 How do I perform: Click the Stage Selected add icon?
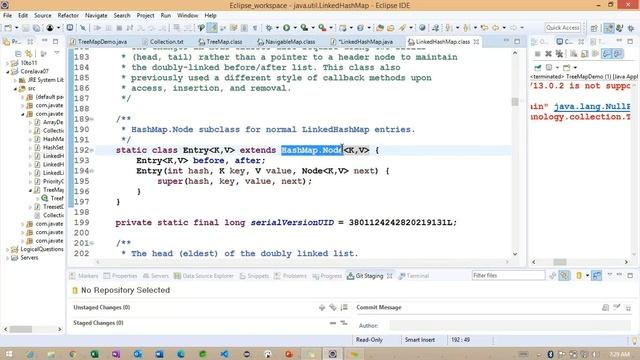tap(322, 307)
